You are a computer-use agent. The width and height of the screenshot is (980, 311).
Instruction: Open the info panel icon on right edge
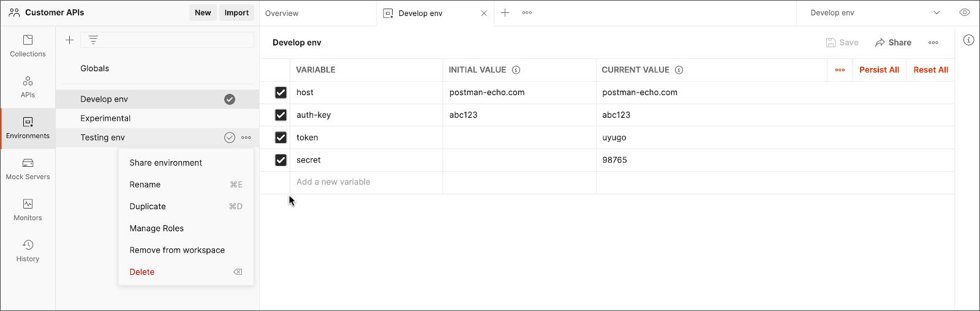click(968, 40)
